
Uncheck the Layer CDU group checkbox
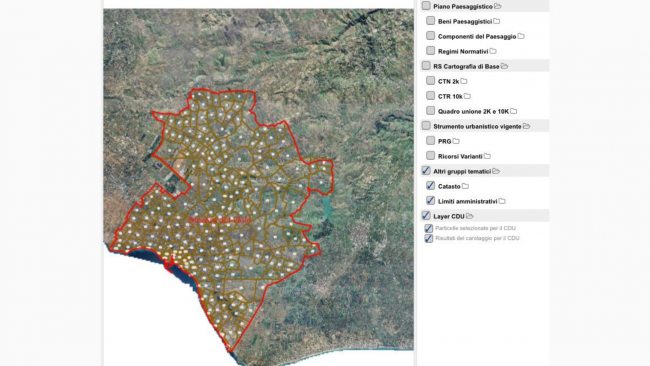point(426,216)
